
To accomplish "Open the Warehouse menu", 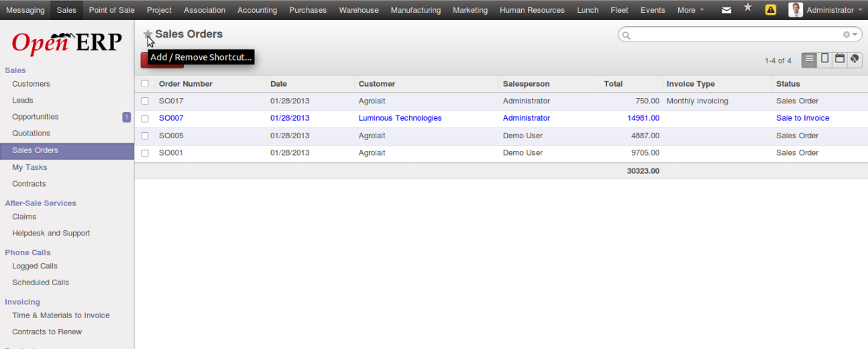I will pos(359,10).
